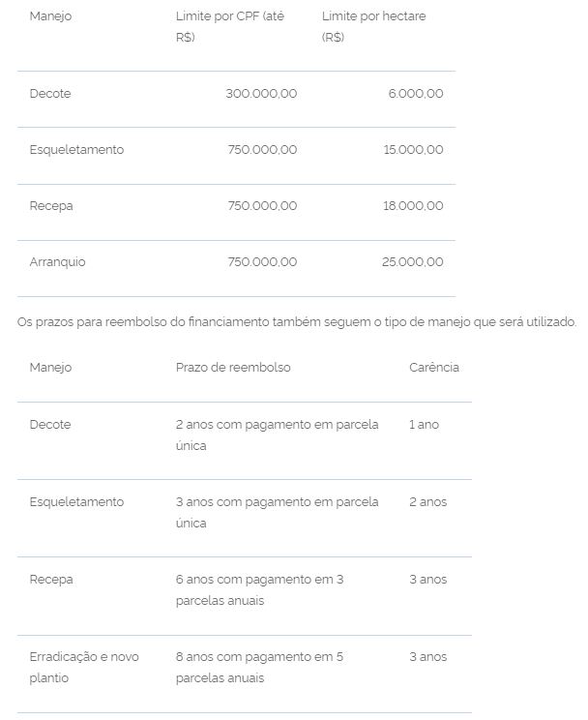Click the Limite por hectare column header
Screen dimensions: 588x720
(x=373, y=26)
